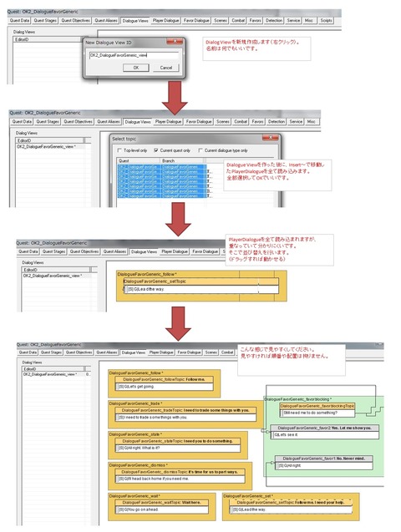This screenshot has width=401, height=532.
Task: Select favor2 "Yes. Let me show you." header
Action: 325,428
